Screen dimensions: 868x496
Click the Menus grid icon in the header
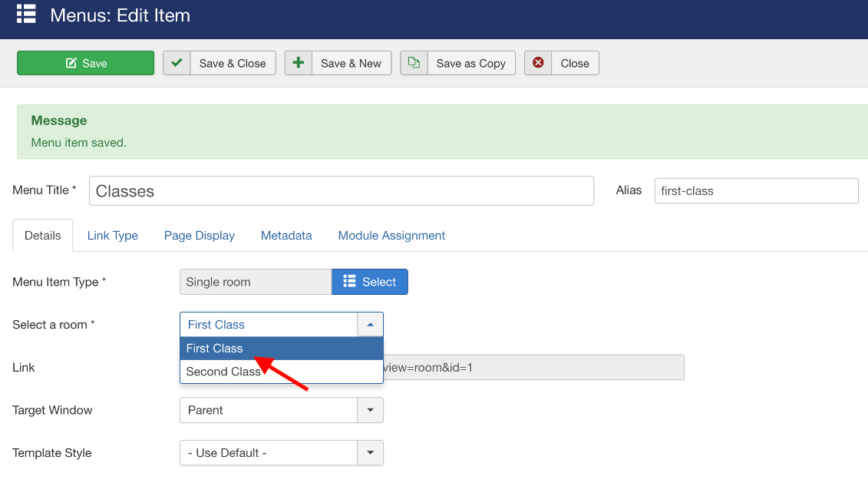coord(25,15)
